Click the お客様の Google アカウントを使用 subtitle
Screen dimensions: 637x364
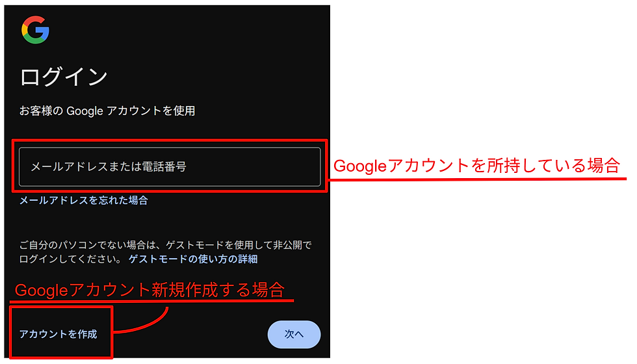coord(107,111)
